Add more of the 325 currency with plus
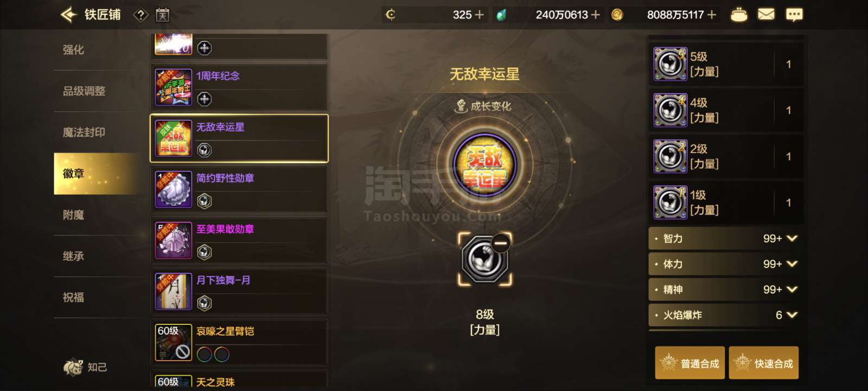This screenshot has height=391, width=868. click(479, 15)
